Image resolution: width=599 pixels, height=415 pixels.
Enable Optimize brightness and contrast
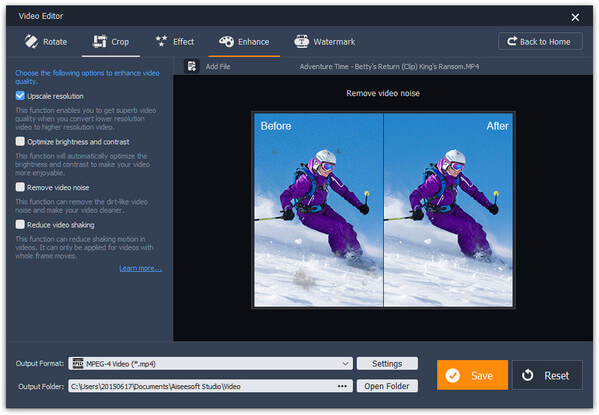click(x=20, y=141)
